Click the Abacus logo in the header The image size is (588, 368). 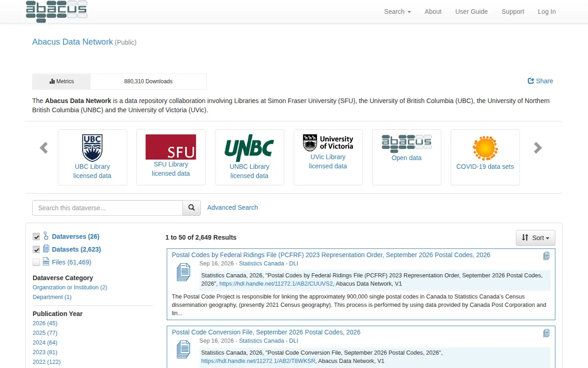(57, 11)
